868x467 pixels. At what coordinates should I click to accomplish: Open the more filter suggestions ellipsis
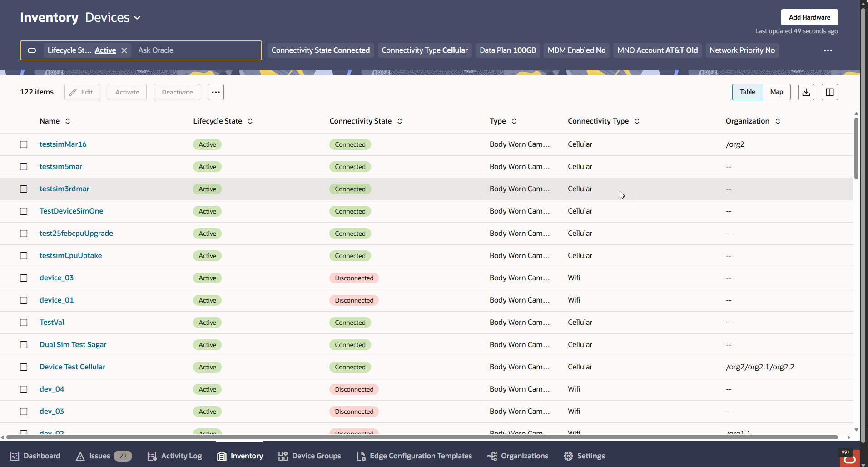pyautogui.click(x=828, y=50)
